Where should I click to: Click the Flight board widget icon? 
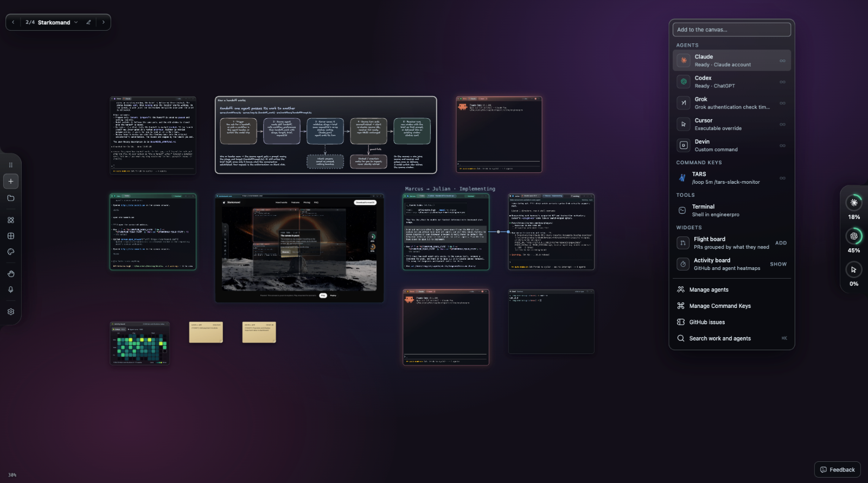[x=683, y=243]
